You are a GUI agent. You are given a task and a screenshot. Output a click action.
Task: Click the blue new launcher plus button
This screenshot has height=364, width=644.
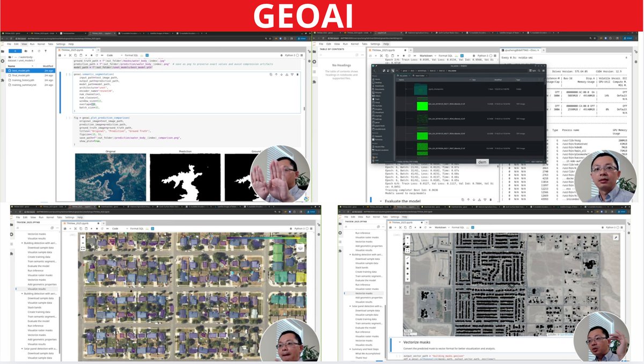15,51
